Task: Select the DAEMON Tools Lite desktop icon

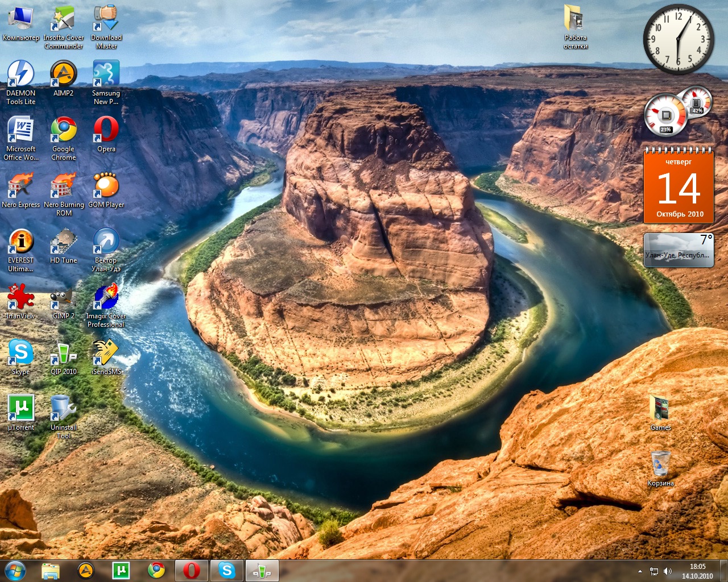Action: [x=21, y=75]
